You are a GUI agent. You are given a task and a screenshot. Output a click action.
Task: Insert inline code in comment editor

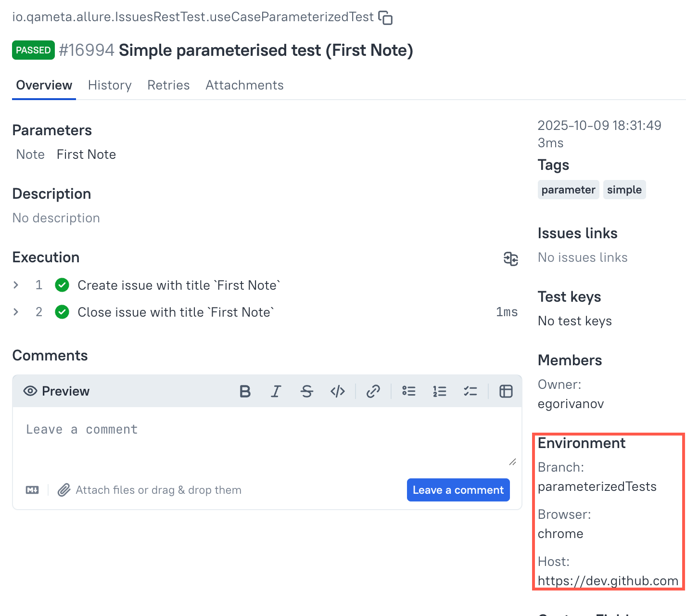[338, 391]
